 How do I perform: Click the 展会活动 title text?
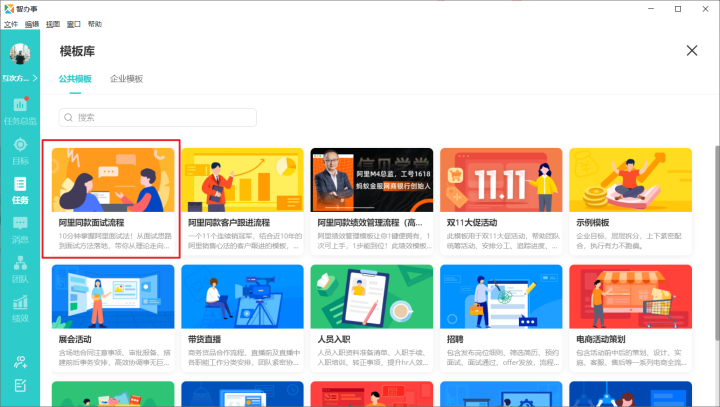[x=75, y=339]
